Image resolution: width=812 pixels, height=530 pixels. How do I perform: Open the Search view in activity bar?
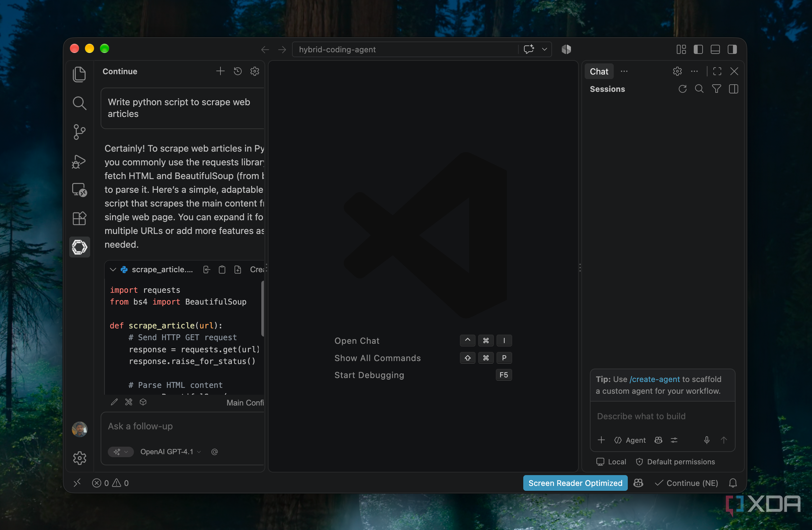pyautogui.click(x=79, y=103)
